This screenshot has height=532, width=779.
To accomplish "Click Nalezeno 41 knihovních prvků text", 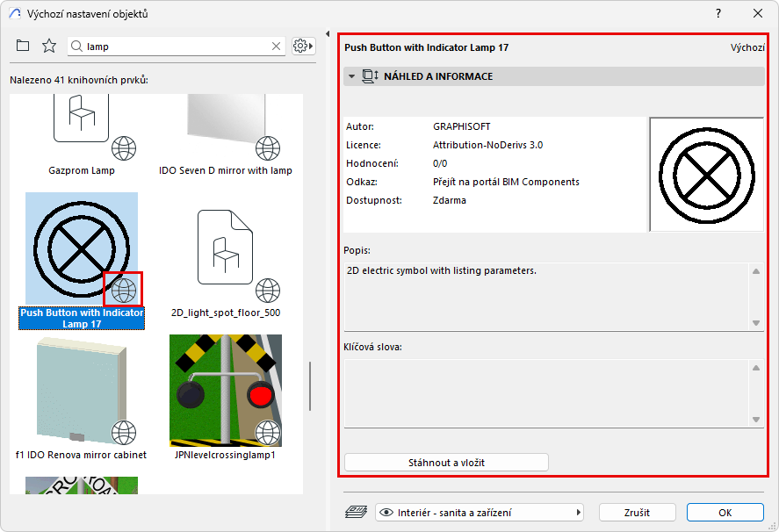I will (x=79, y=80).
